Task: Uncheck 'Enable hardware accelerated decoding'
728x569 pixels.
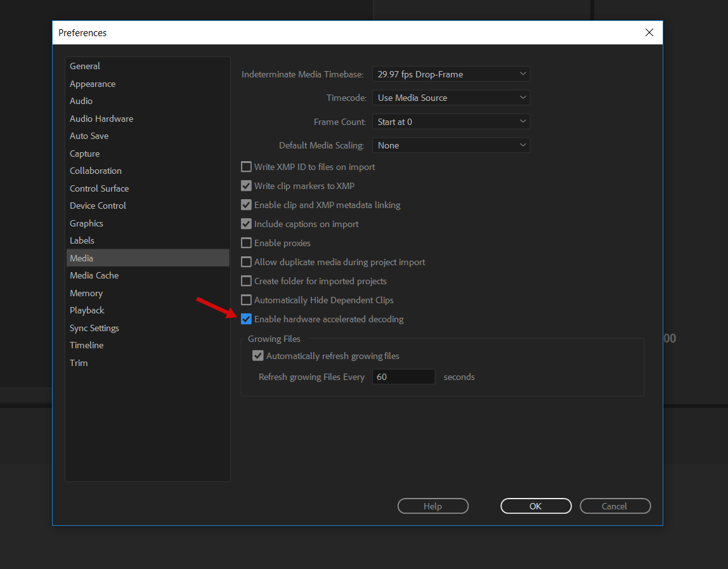Action: tap(246, 319)
